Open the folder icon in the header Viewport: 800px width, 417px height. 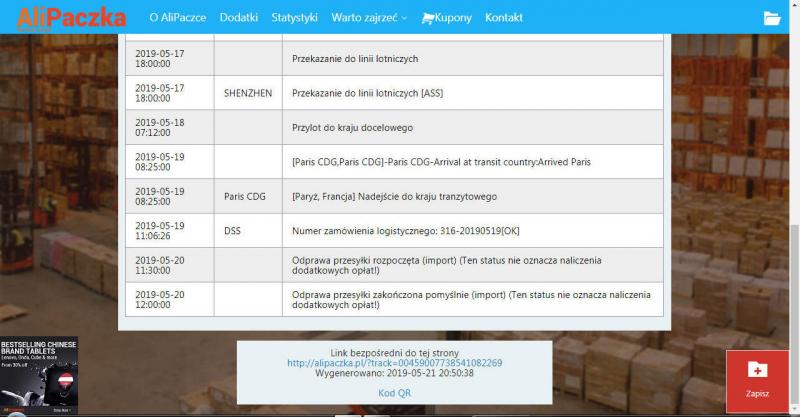point(771,18)
